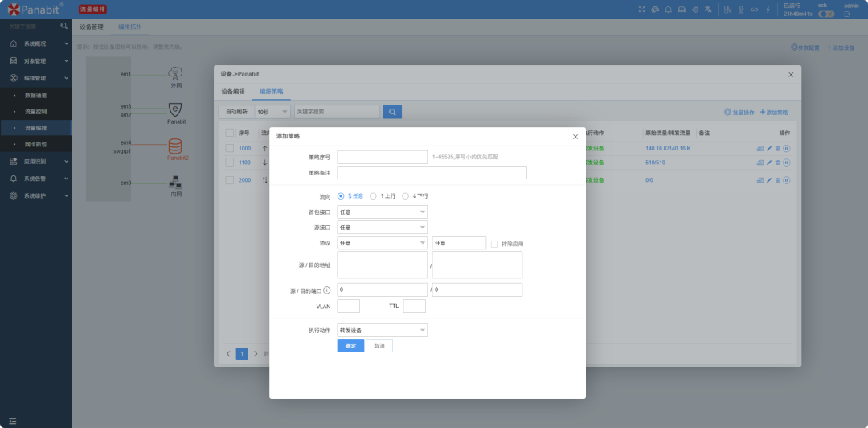
Task: Click the blue search button in device dialog
Action: tap(392, 112)
